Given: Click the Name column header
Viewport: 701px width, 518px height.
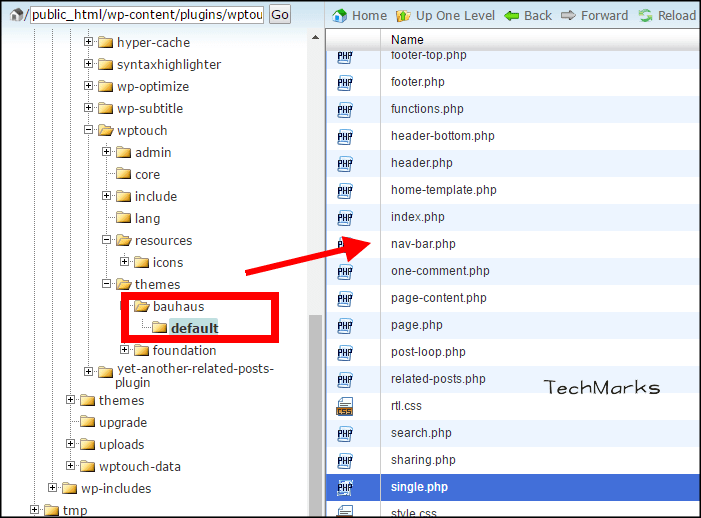Looking at the screenshot, I should 408,40.
